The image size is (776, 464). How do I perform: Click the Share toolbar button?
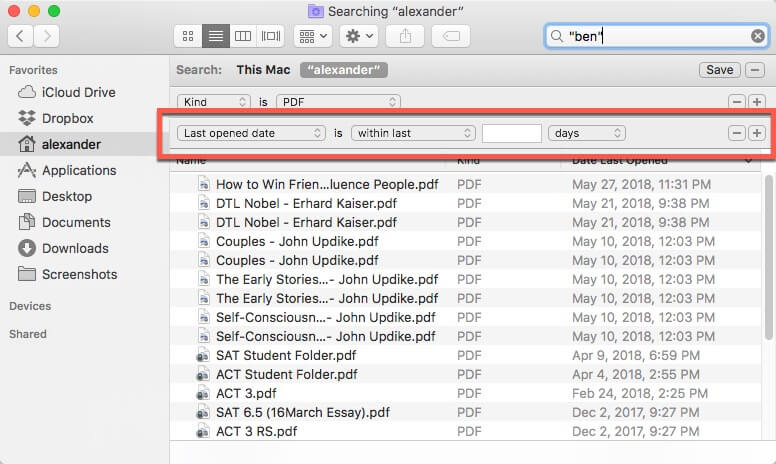coord(405,36)
